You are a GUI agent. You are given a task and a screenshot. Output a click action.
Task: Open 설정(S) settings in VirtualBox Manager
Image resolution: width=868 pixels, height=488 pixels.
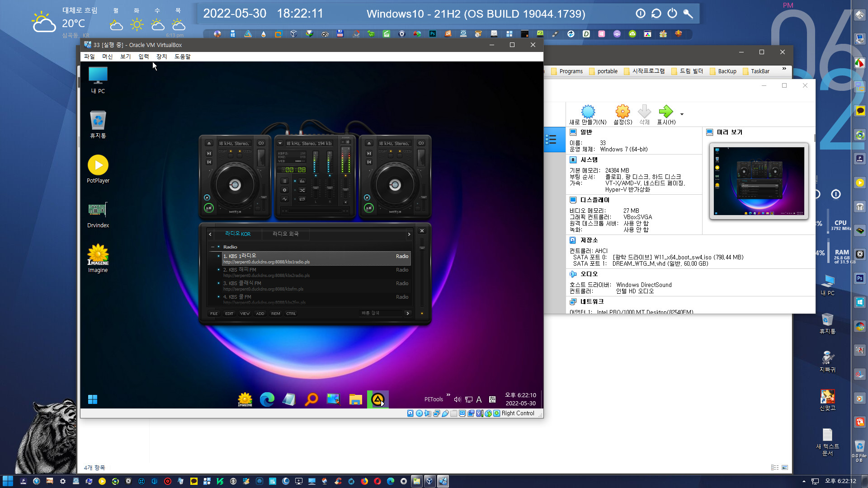tap(623, 115)
